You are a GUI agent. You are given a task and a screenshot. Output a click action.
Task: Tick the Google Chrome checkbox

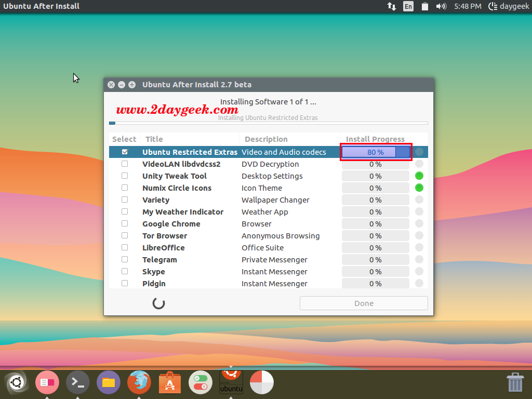pos(125,223)
